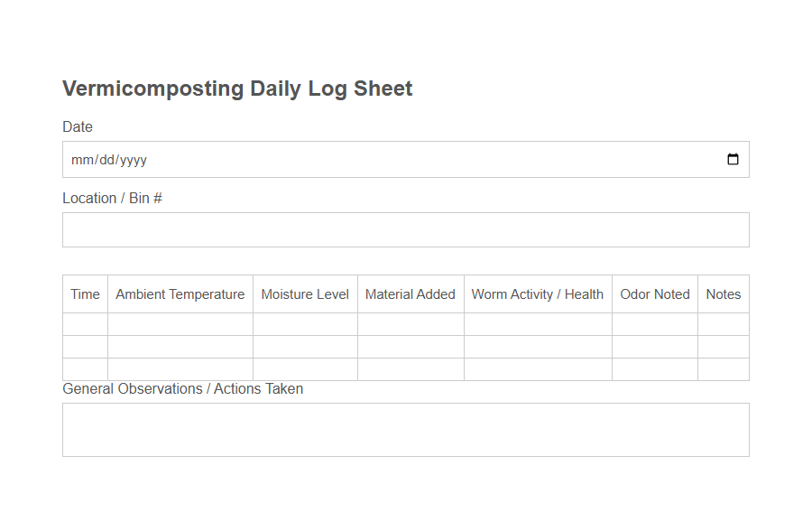This screenshot has width=812, height=531.
Task: Select the Notes column header
Action: tap(723, 293)
